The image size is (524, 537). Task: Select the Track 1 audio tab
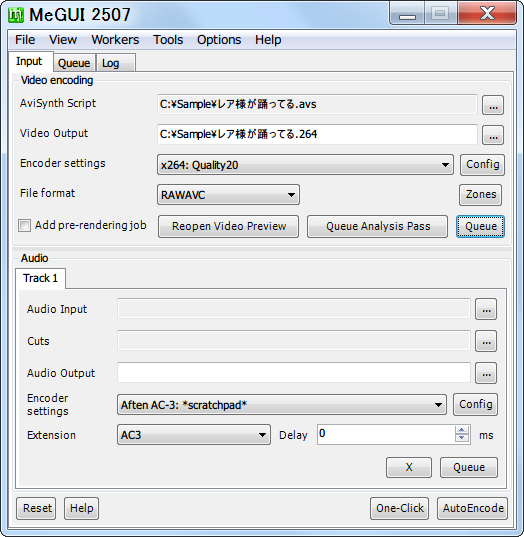(x=40, y=278)
